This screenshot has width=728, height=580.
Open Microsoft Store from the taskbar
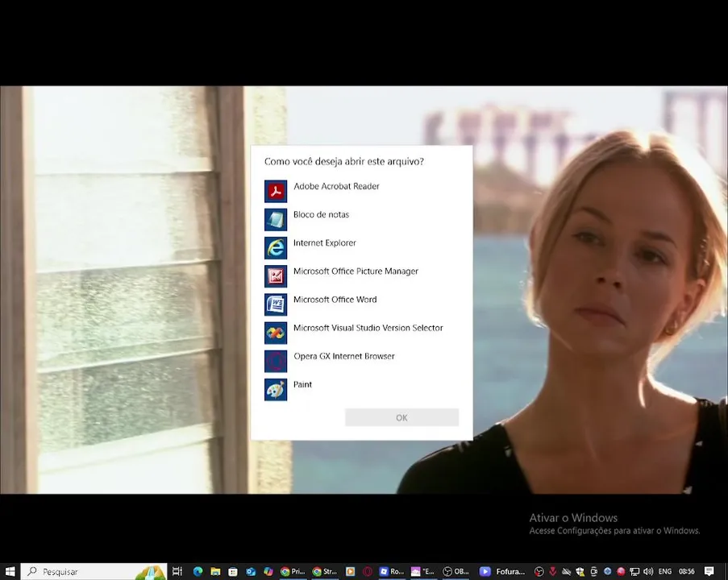coord(233,571)
